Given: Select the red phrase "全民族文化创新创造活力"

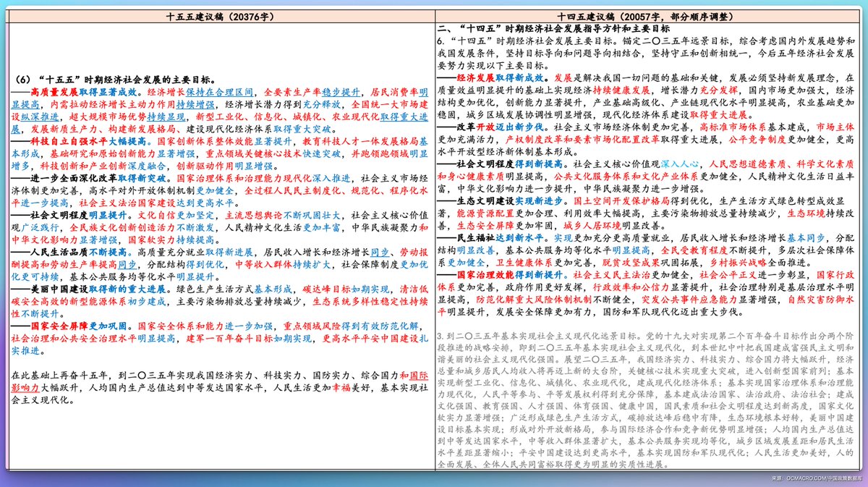Looking at the screenshot, I should [x=122, y=228].
